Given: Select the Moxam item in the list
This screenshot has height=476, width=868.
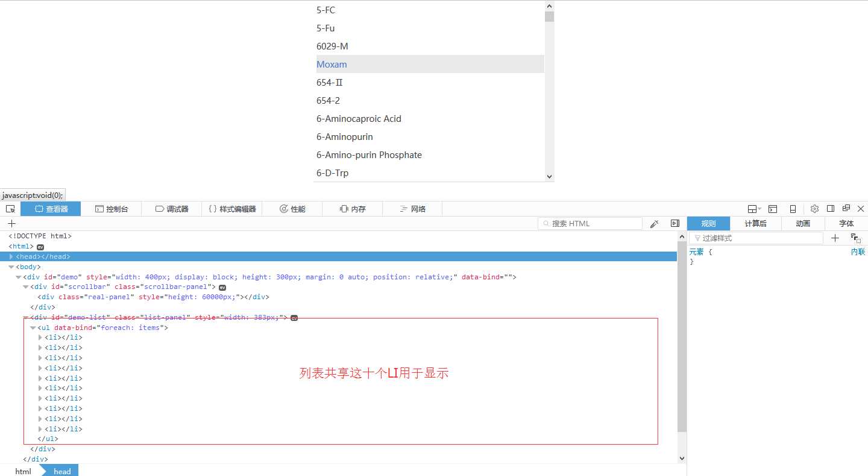Looking at the screenshot, I should (x=332, y=64).
